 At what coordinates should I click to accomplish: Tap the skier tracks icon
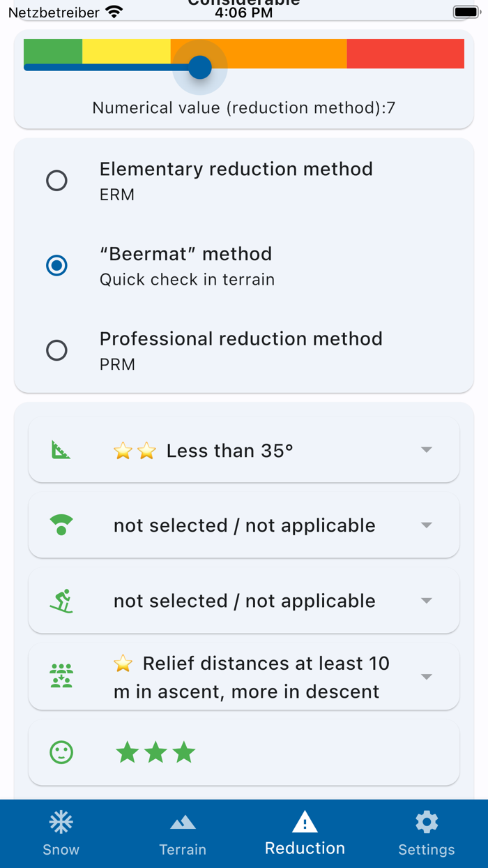point(61,601)
